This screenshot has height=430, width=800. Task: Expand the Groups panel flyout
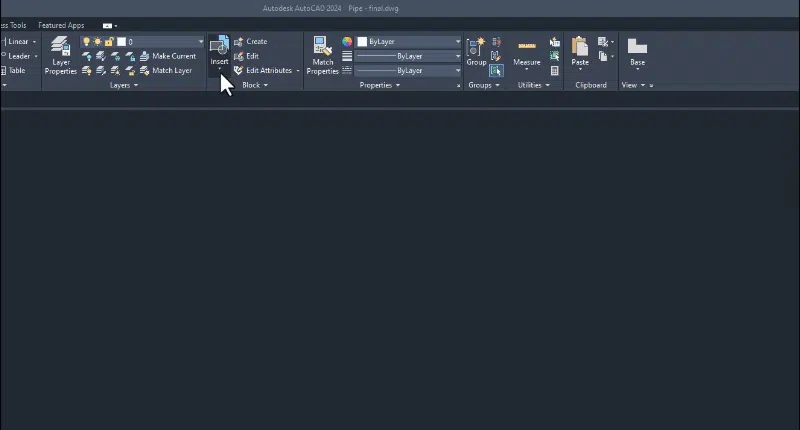pos(484,85)
